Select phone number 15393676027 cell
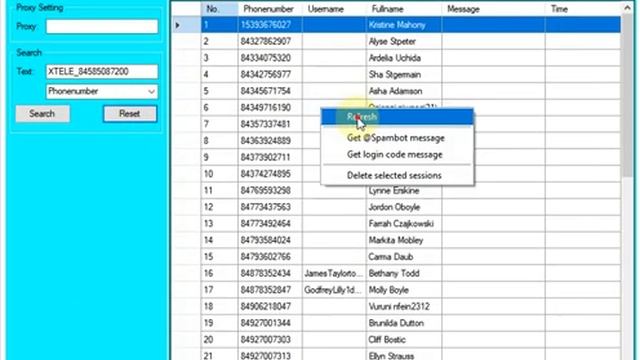 click(270, 25)
